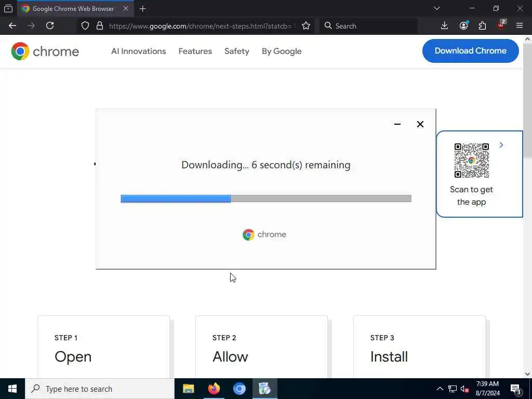Switch to Firefox in the taskbar
Image resolution: width=532 pixels, height=399 pixels.
pos(214,389)
